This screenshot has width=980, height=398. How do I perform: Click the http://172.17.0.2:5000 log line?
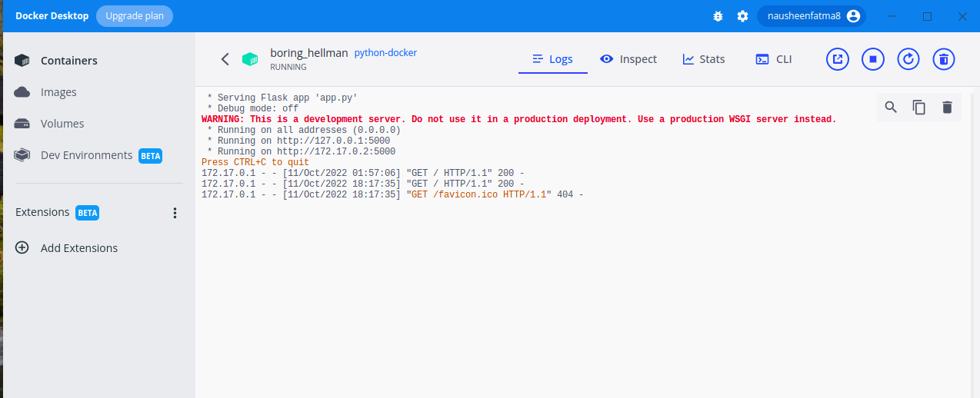[x=301, y=151]
